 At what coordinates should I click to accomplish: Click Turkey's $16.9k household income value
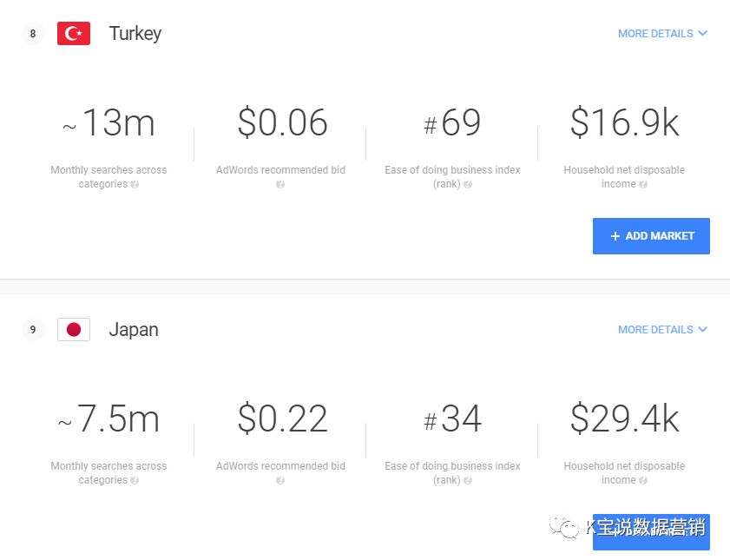(x=624, y=123)
